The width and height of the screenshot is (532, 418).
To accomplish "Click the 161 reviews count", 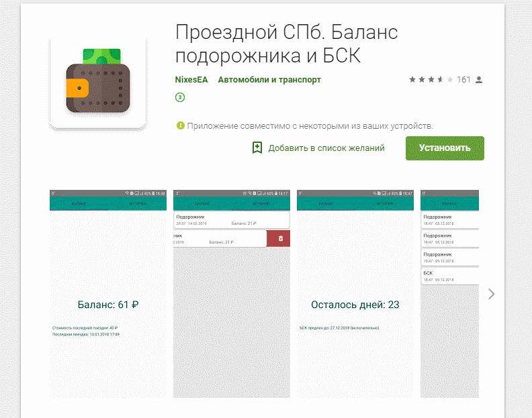I will pos(463,80).
